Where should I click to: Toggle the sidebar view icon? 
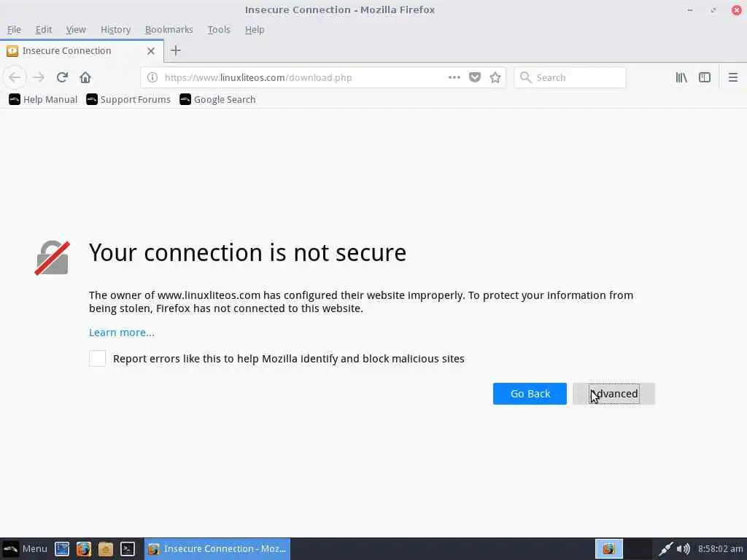click(705, 77)
